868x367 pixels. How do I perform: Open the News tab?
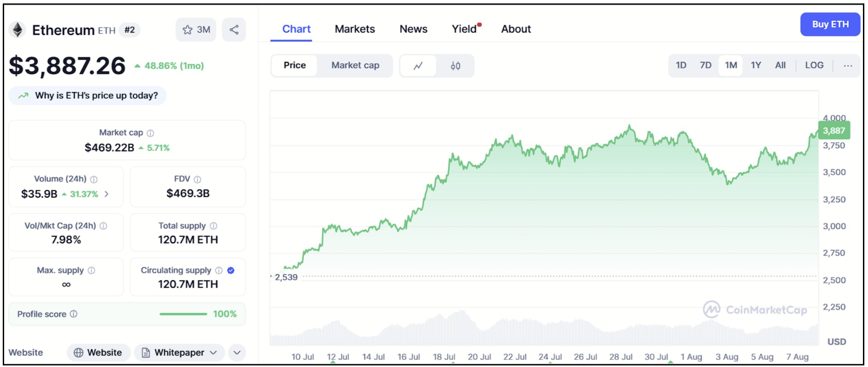point(413,29)
